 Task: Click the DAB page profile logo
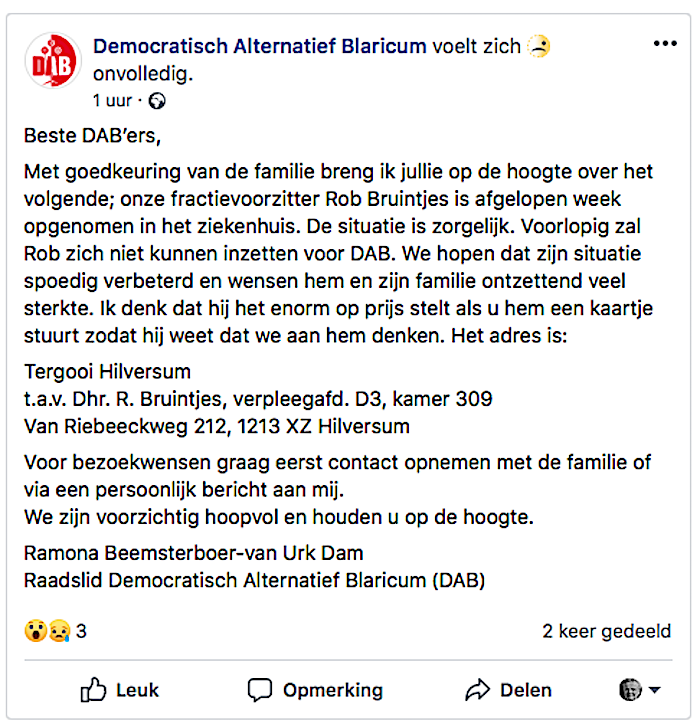[53, 61]
